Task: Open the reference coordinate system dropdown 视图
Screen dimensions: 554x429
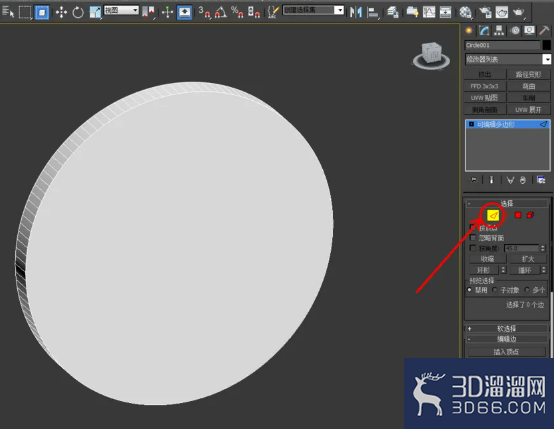Action: tap(121, 10)
